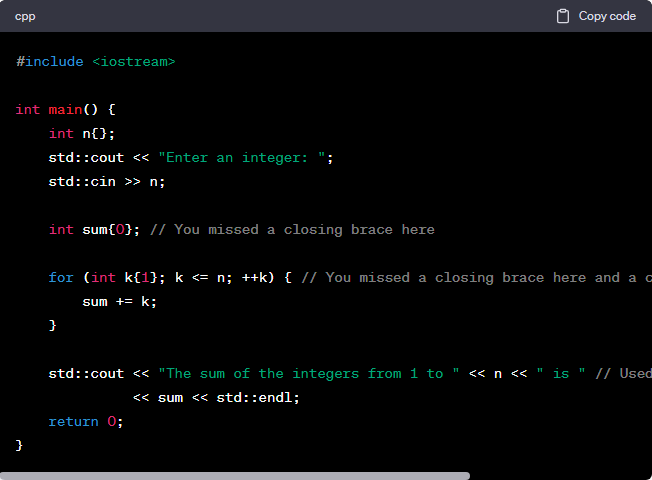This screenshot has width=652, height=480.
Task: Click the final closing brace of main
Action: pyautogui.click(x=19, y=445)
